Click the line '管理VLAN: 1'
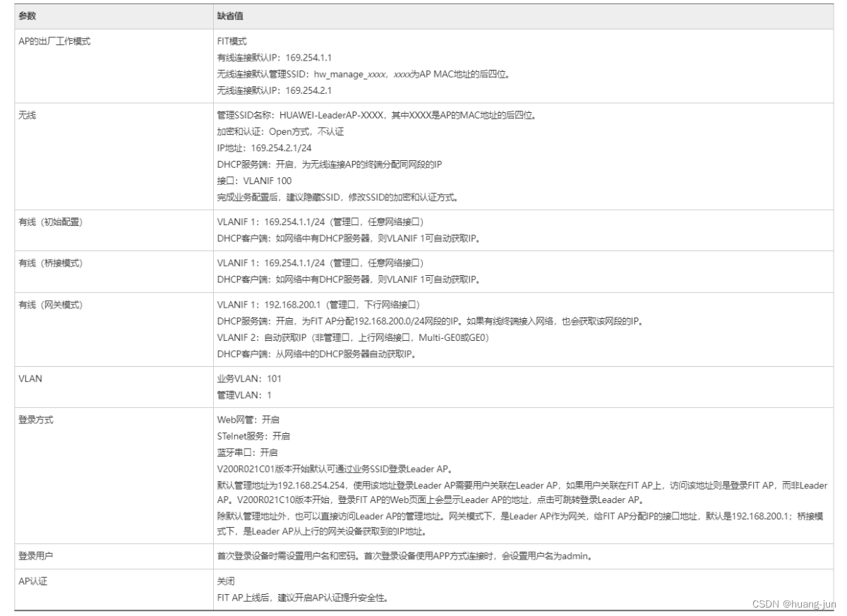Viewport: 847px width, 616px height. [244, 395]
